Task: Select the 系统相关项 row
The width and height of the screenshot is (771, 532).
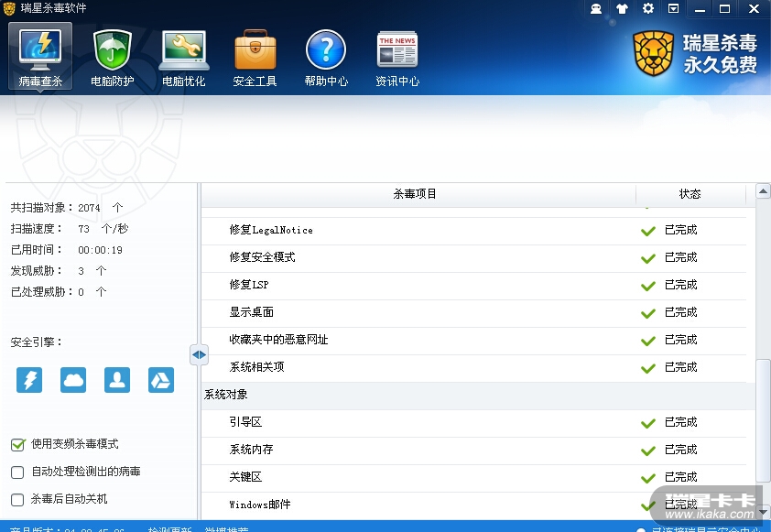Action: point(474,368)
